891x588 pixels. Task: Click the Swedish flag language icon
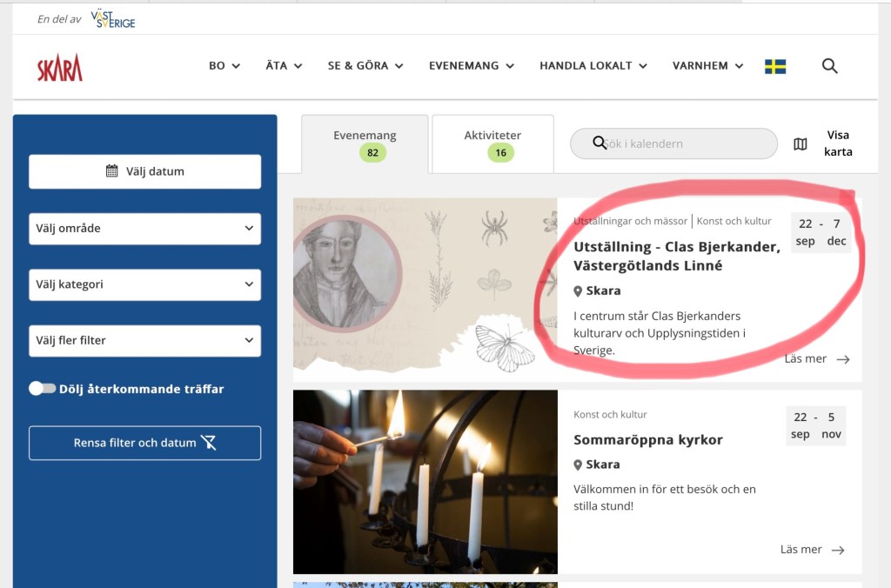click(775, 66)
